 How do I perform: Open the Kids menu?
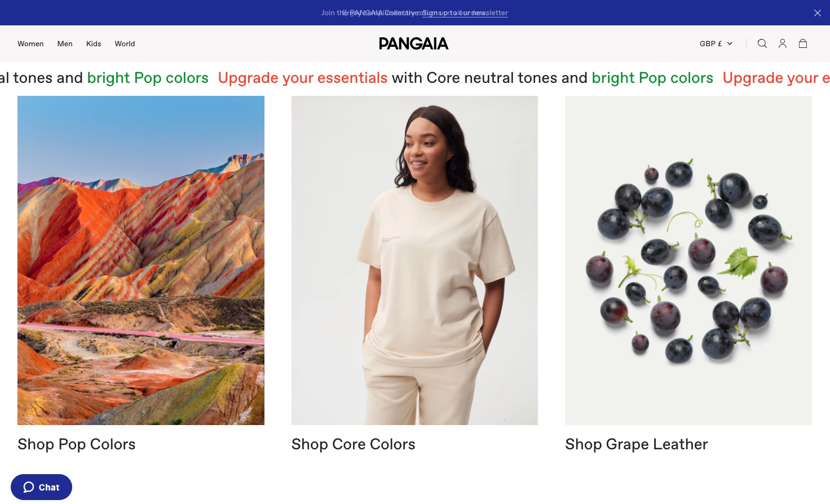(94, 43)
